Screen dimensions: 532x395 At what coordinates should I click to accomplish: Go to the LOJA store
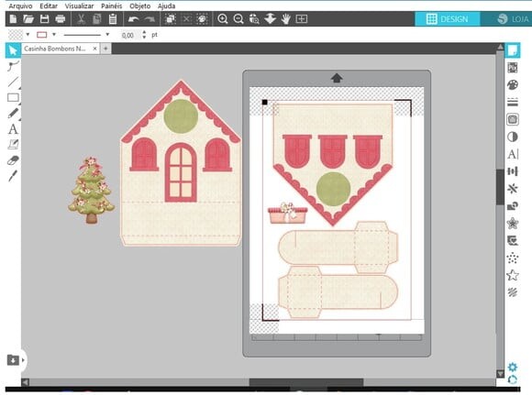(x=513, y=19)
